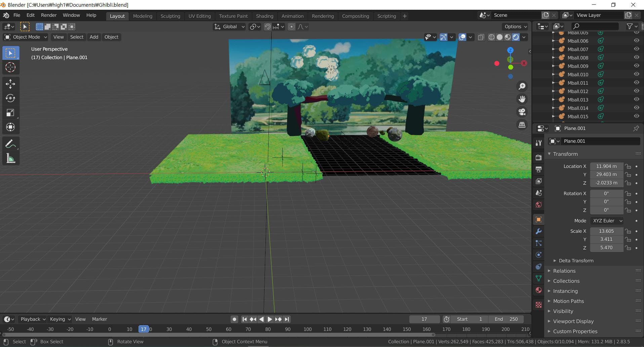Click the Zoom view magnifier icon
644x347 pixels.
pos(522,86)
